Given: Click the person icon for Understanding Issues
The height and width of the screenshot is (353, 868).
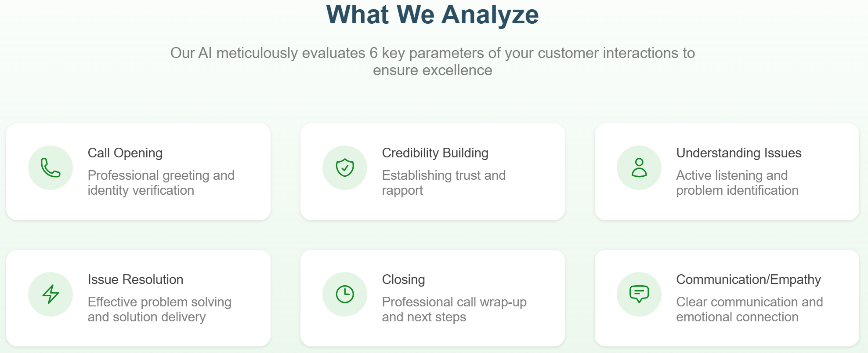Looking at the screenshot, I should pyautogui.click(x=639, y=167).
